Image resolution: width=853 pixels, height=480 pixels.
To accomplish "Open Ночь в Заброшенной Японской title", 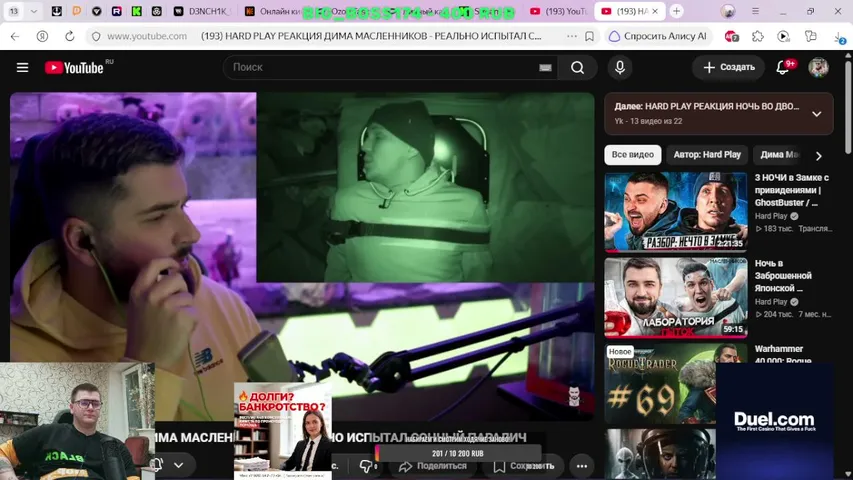I will 783,276.
